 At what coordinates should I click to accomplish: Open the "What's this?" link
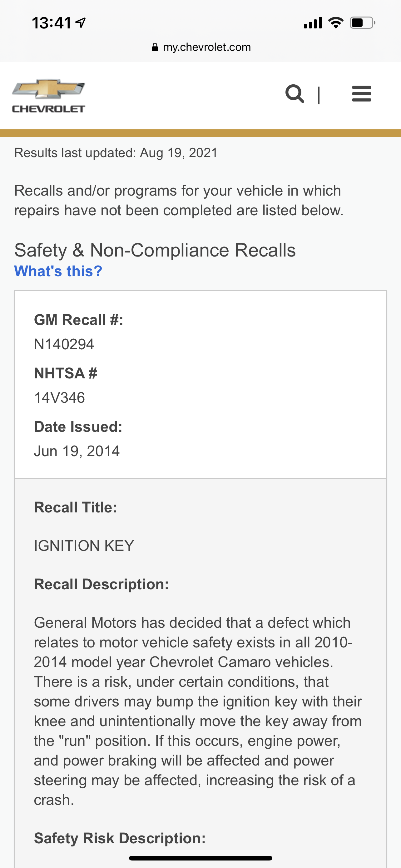tap(58, 271)
